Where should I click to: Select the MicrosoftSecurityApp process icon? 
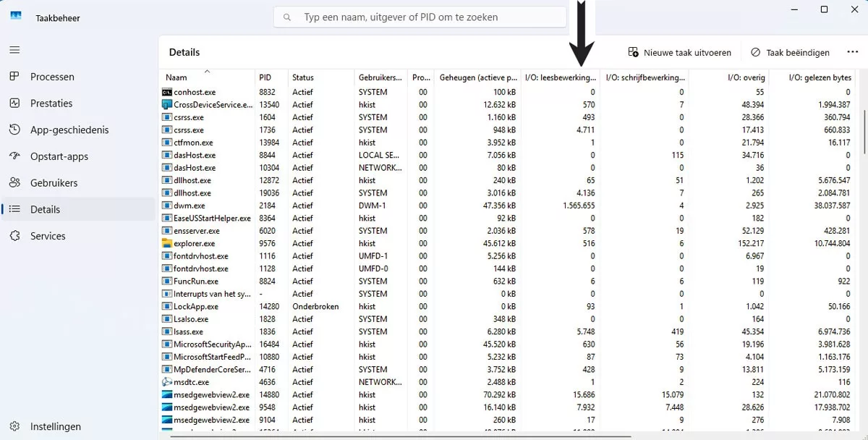[167, 344]
